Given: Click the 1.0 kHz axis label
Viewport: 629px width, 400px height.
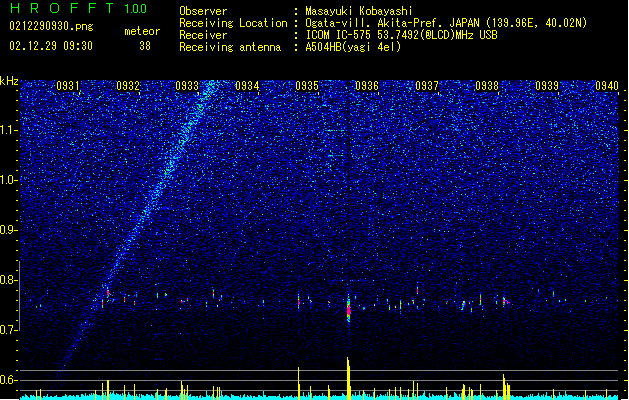Looking at the screenshot, I should (x=9, y=180).
